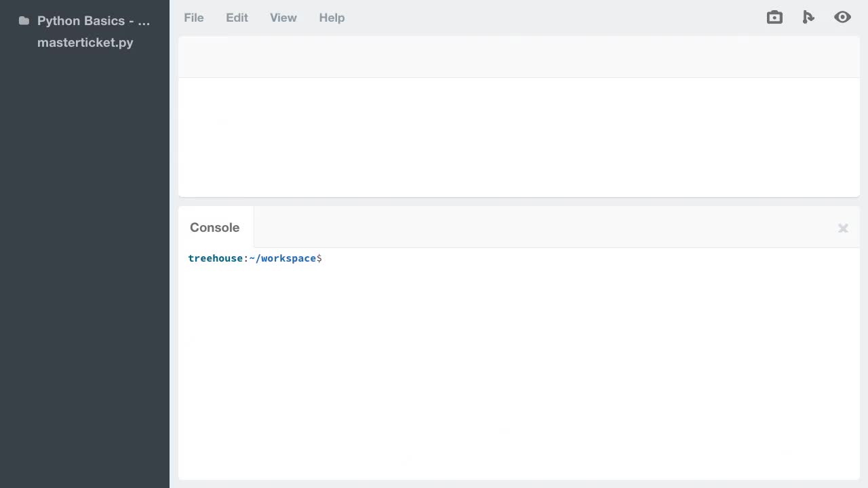Open the File menu

click(193, 18)
